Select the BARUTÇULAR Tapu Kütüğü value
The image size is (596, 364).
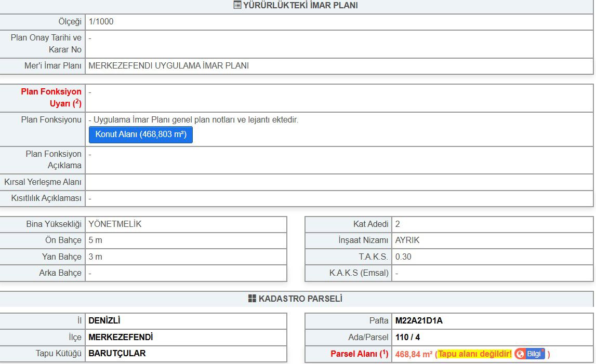click(117, 354)
